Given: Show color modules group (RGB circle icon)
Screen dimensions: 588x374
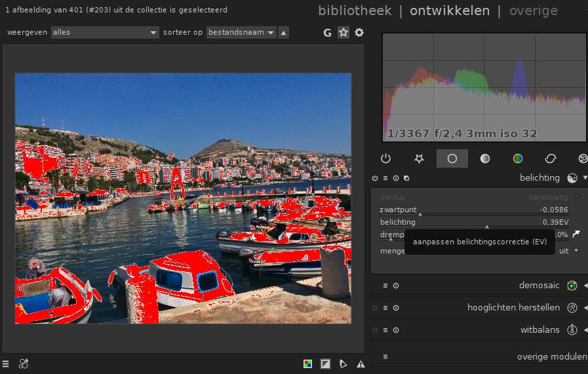Looking at the screenshot, I should 517,159.
